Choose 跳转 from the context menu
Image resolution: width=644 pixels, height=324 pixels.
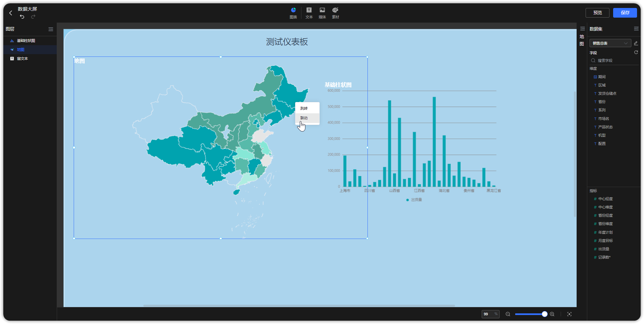point(304,108)
